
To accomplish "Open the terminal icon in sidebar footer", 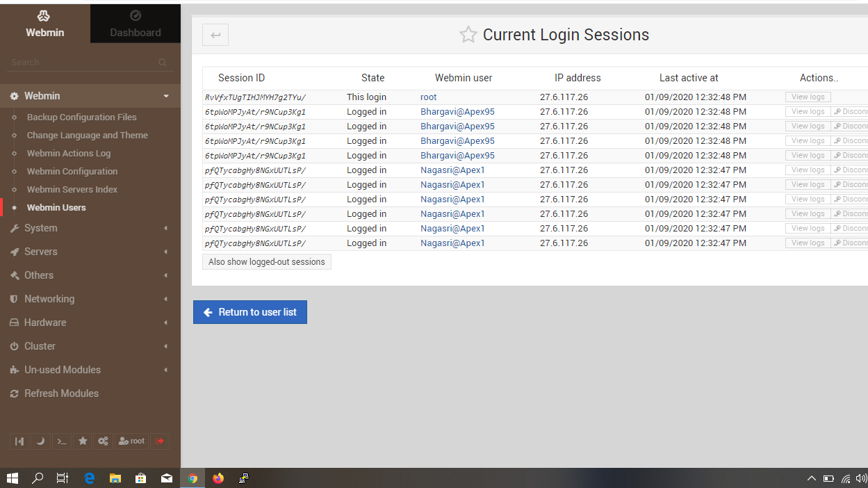I will pyautogui.click(x=61, y=441).
